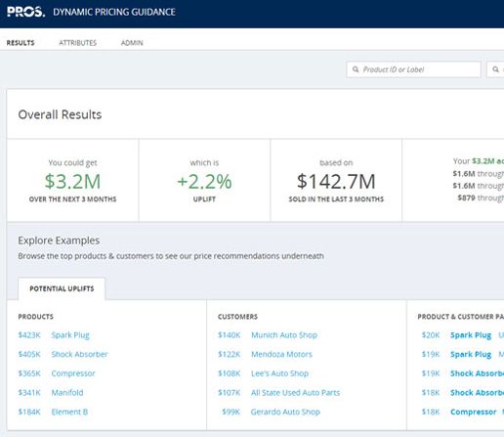Click $20K Spark Plug pair link

coord(471,335)
